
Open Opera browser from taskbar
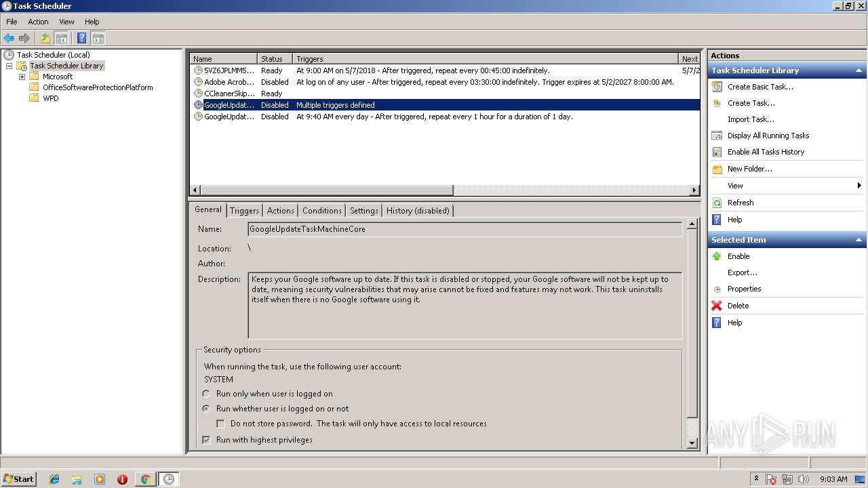click(122, 479)
